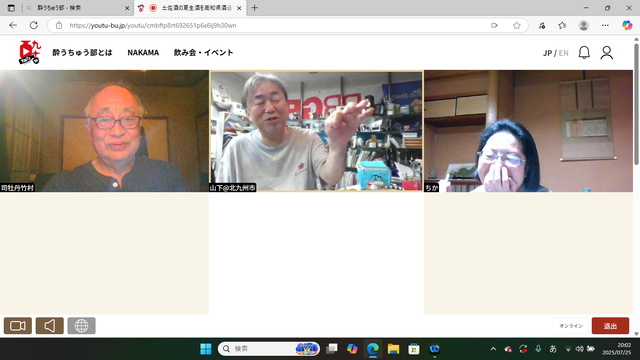This screenshot has height=360, width=640.
Task: Open the 飲み会・イベント menu item
Action: pyautogui.click(x=203, y=53)
